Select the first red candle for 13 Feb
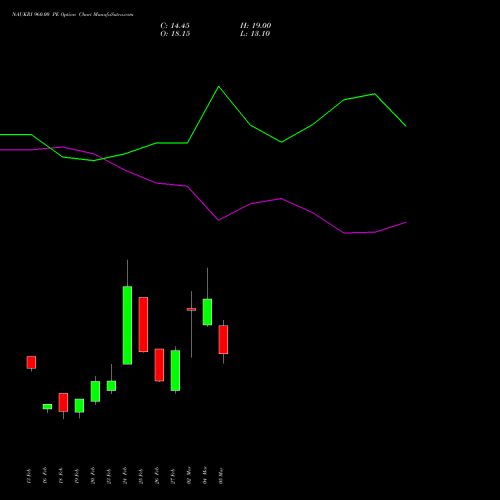The width and height of the screenshot is (500, 500). coord(31,362)
